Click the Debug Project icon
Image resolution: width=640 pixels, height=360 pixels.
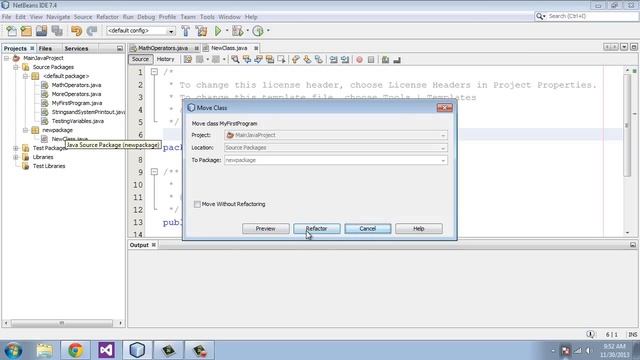click(238, 31)
